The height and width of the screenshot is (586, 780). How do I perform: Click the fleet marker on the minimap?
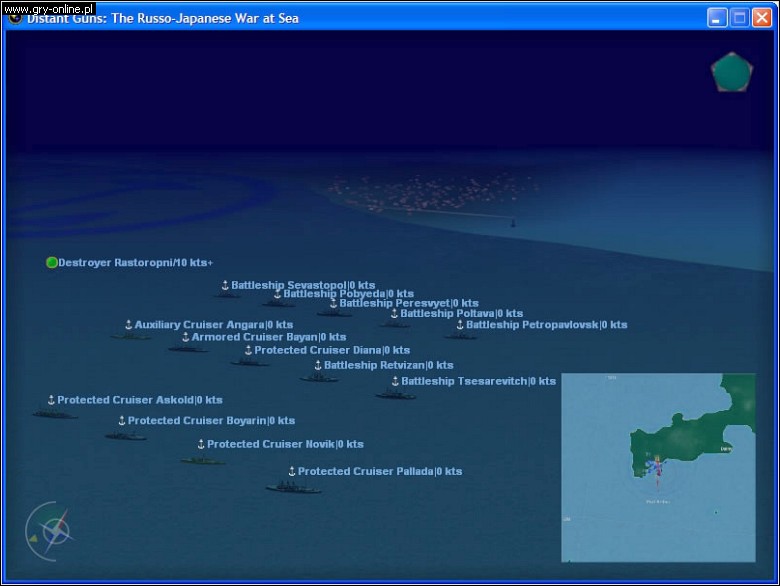656,467
